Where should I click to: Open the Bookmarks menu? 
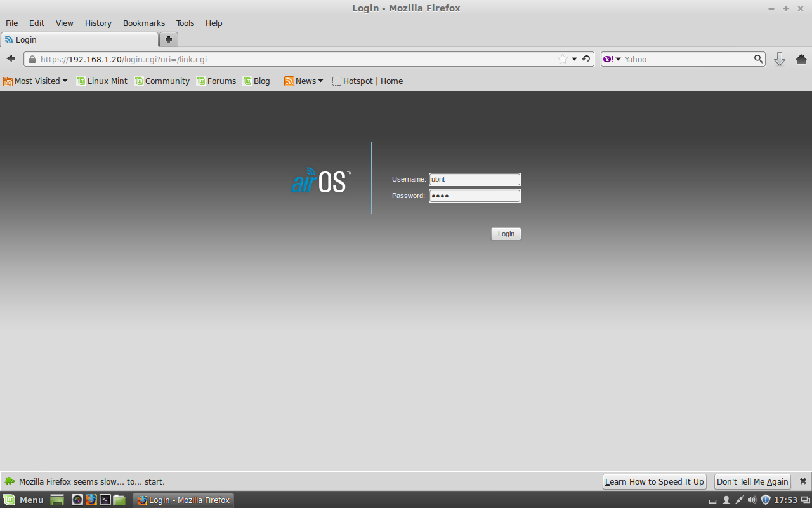144,23
